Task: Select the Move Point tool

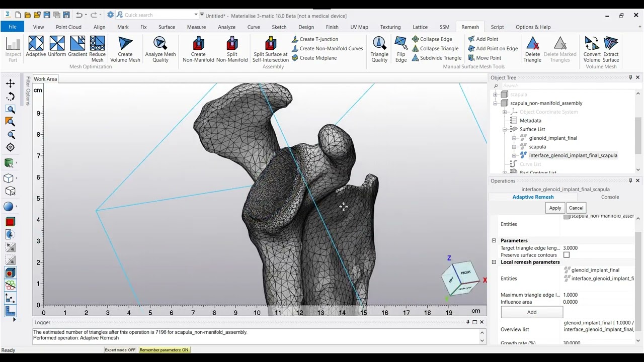Action: [485, 58]
